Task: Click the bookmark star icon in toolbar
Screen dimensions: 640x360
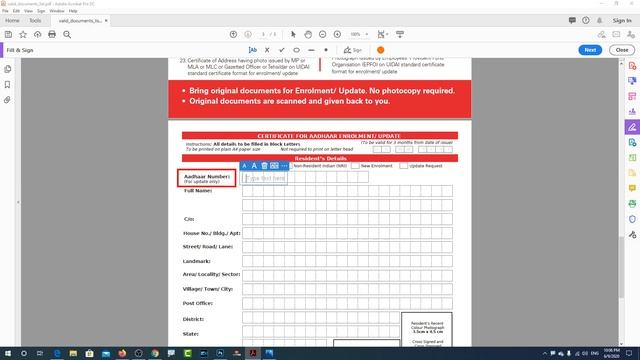Action: tap(23, 35)
